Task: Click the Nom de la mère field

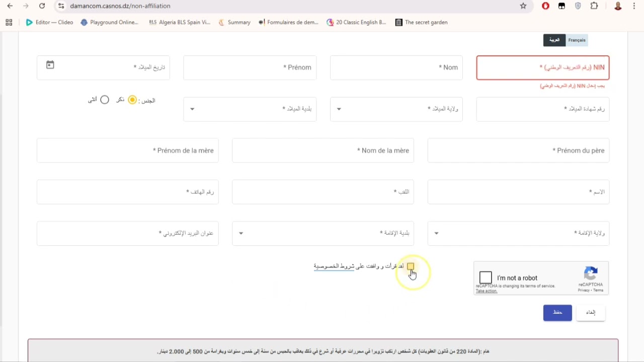Action: (323, 150)
